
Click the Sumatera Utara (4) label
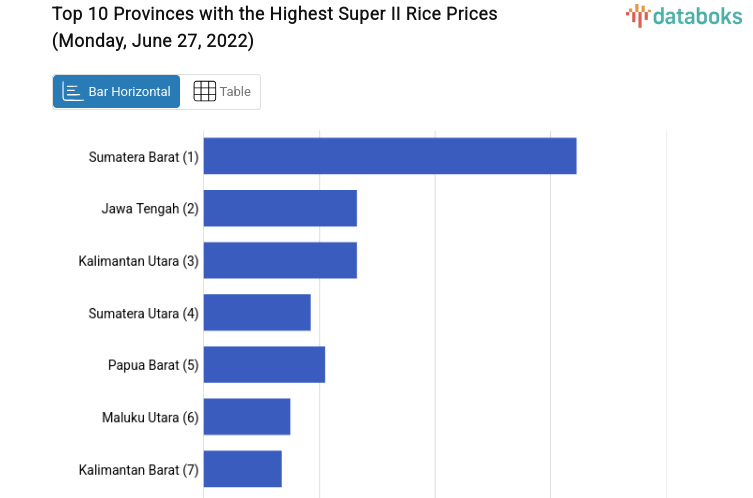coord(144,313)
